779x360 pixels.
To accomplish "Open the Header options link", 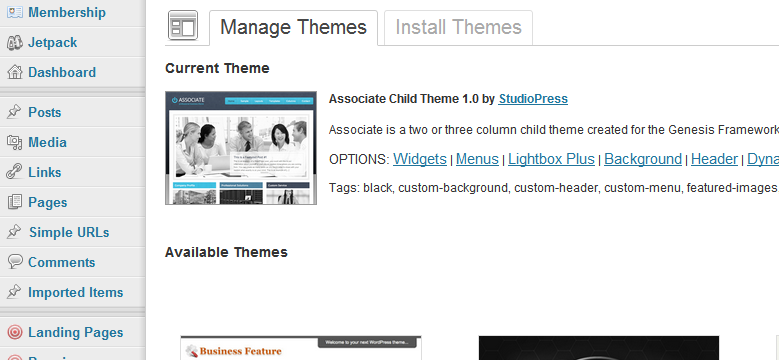I will click(714, 159).
